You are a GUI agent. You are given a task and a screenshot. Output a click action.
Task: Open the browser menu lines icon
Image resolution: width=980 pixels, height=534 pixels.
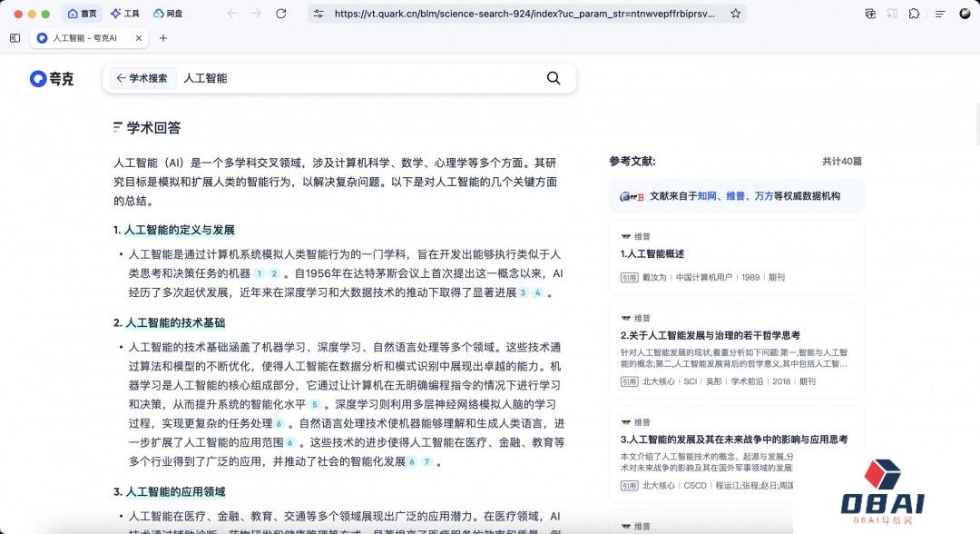click(x=964, y=14)
